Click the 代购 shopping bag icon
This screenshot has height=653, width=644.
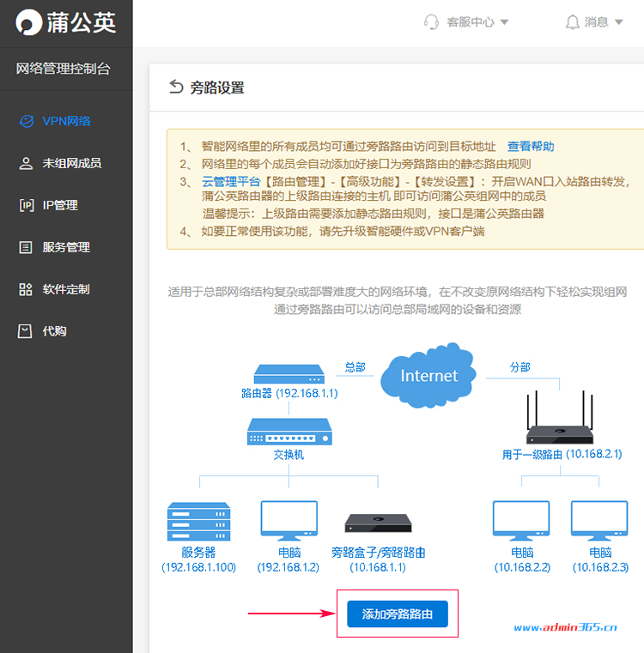(25, 331)
